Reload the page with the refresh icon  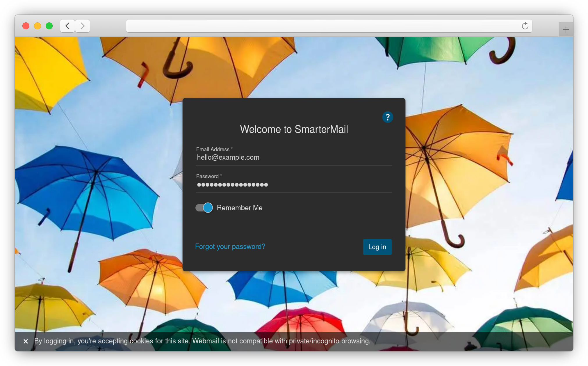pyautogui.click(x=525, y=26)
